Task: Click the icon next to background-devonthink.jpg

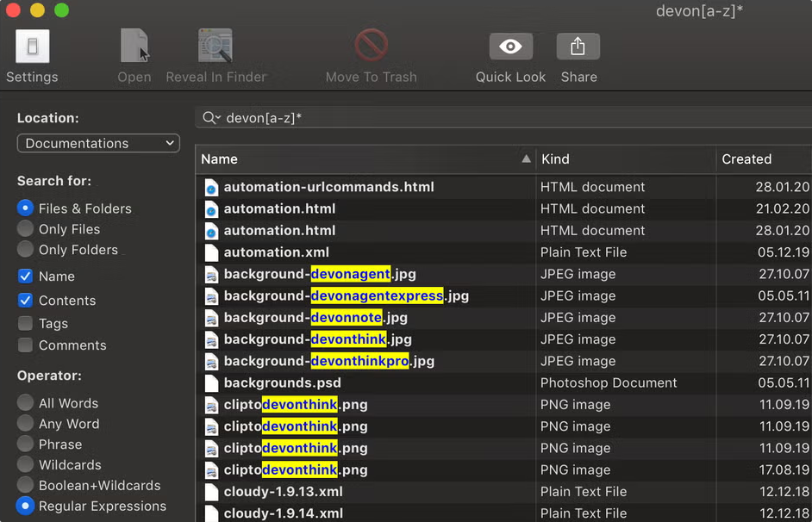Action: pyautogui.click(x=211, y=339)
